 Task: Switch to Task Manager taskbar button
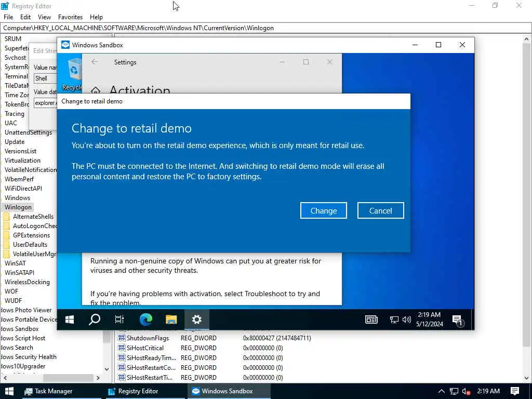(62, 391)
